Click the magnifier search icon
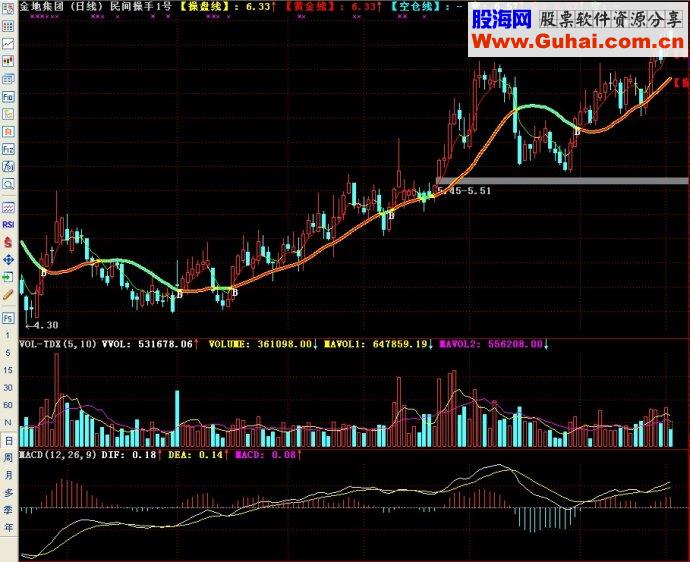Screen dimensions: 690x562 coord(8,184)
